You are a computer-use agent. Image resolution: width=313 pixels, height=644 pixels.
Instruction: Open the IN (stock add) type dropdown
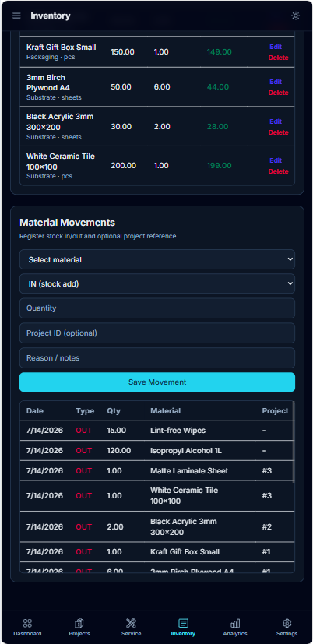click(157, 283)
